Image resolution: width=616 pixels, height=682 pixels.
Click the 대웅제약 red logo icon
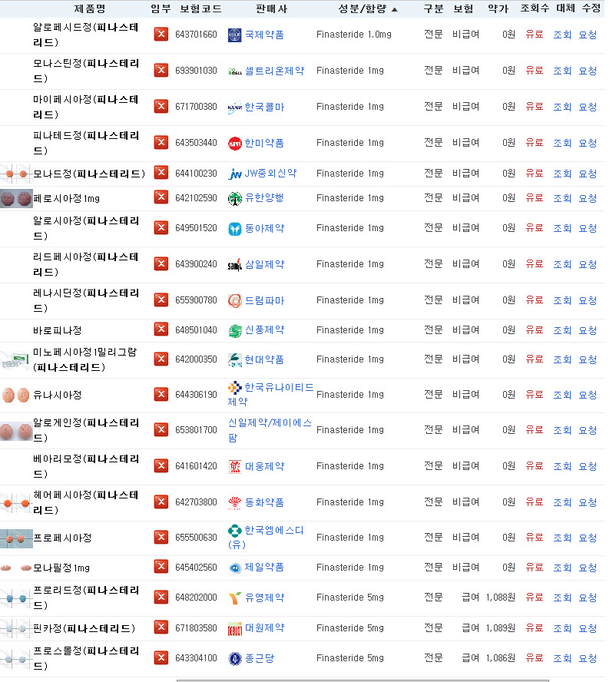click(x=235, y=467)
